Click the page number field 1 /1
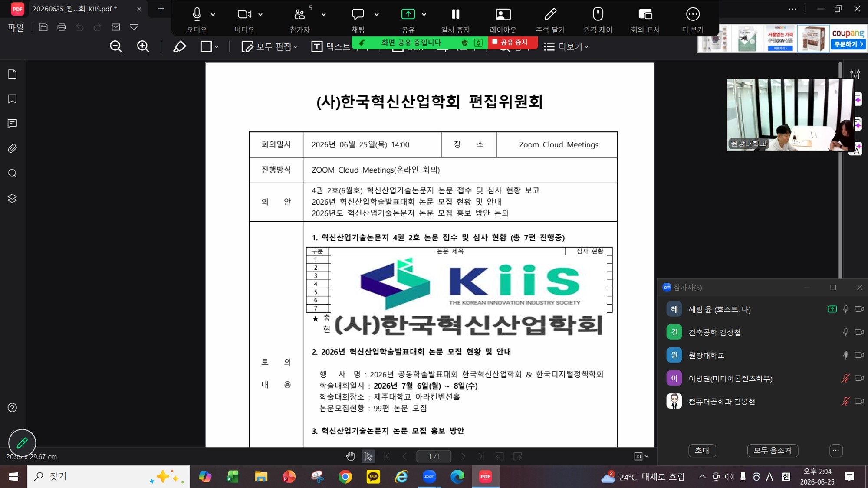Image resolution: width=868 pixels, height=488 pixels. point(434,456)
